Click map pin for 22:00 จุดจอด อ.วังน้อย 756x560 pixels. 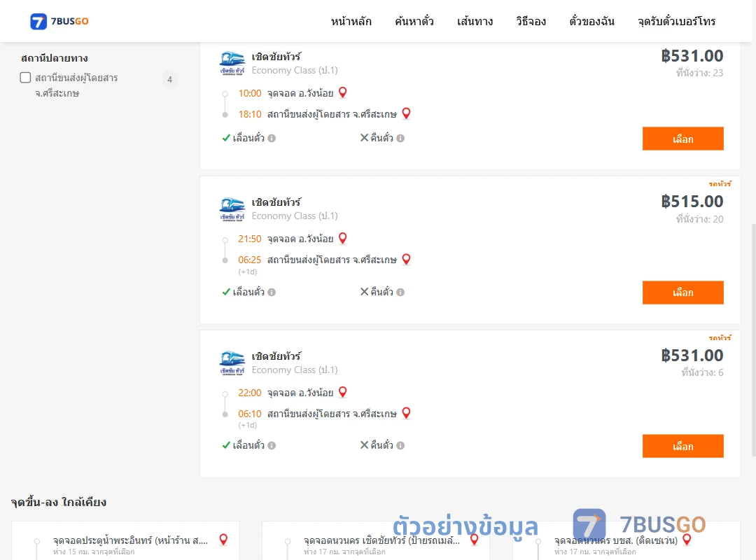click(343, 392)
